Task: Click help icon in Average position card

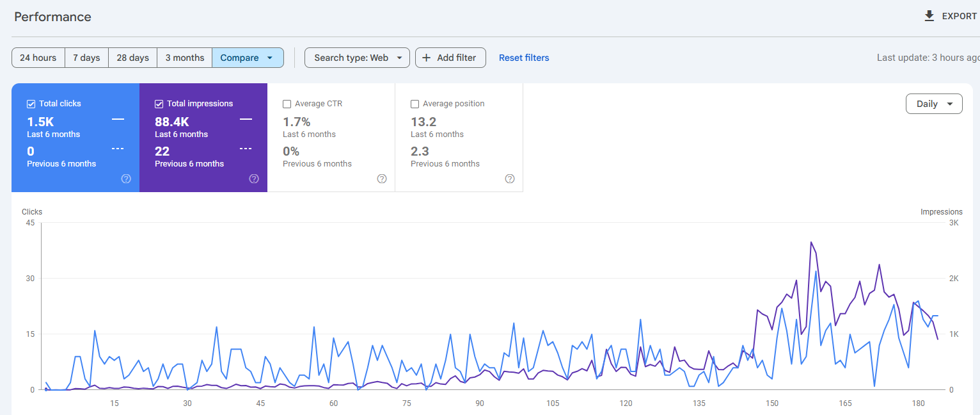Action: point(510,179)
